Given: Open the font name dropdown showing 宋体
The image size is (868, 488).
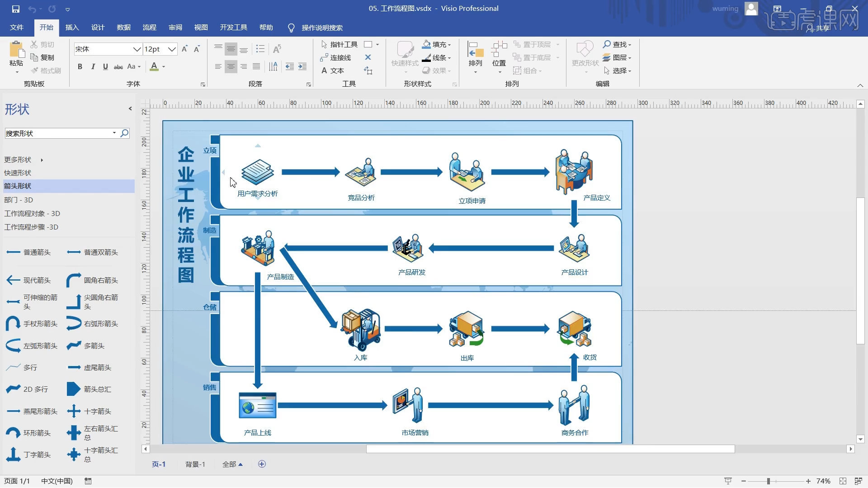Looking at the screenshot, I should [137, 49].
